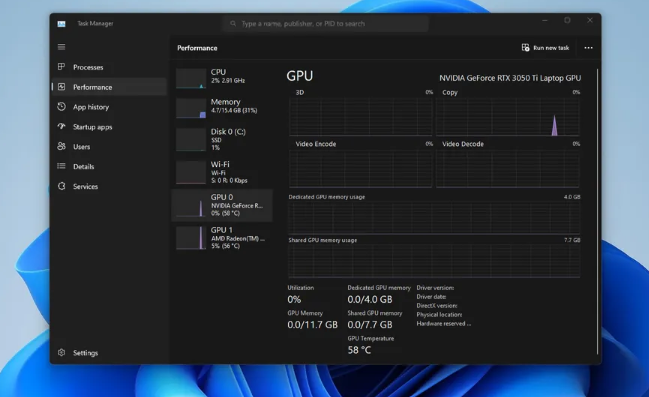Select GPU 0 NVIDIA GeForce item

click(222, 205)
